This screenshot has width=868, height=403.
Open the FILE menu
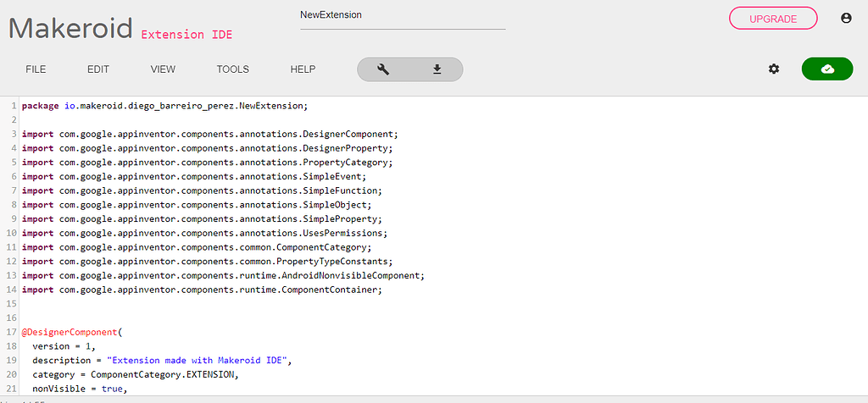pyautogui.click(x=36, y=69)
